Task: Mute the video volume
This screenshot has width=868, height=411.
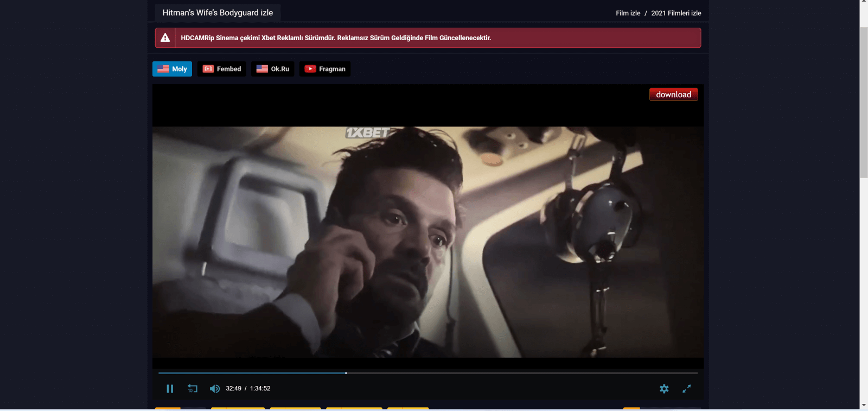Action: 215,389
